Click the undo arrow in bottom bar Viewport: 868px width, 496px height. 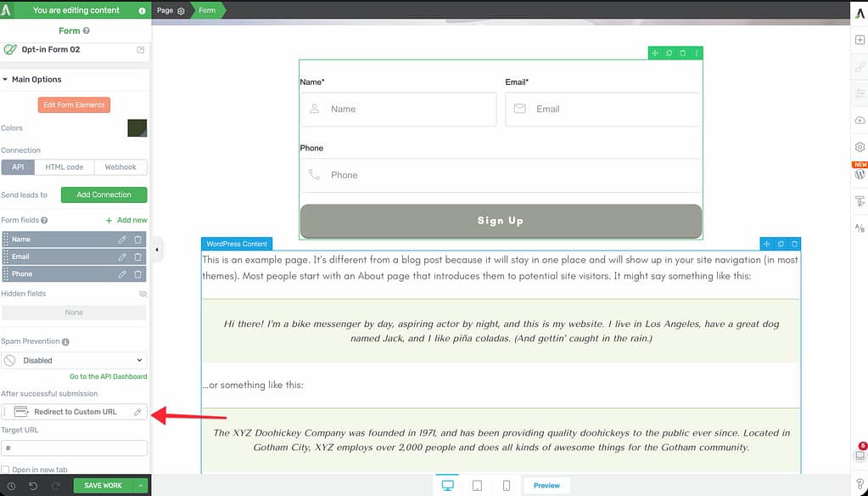pyautogui.click(x=33, y=486)
